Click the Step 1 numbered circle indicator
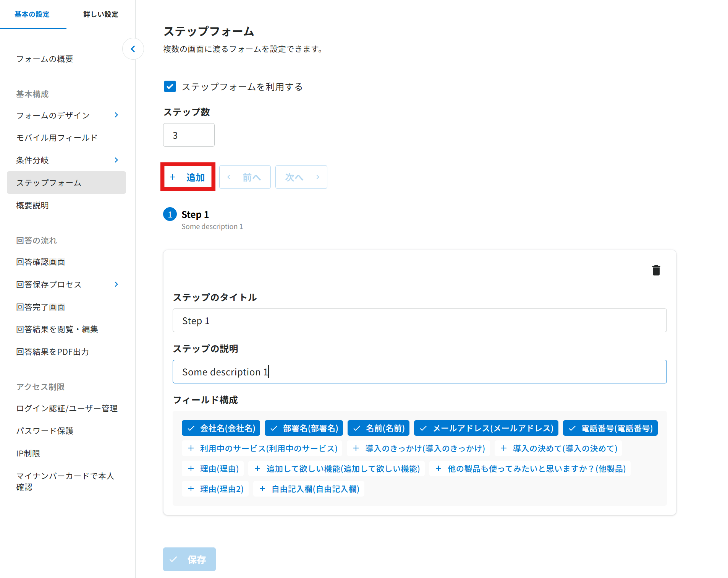 pos(170,214)
